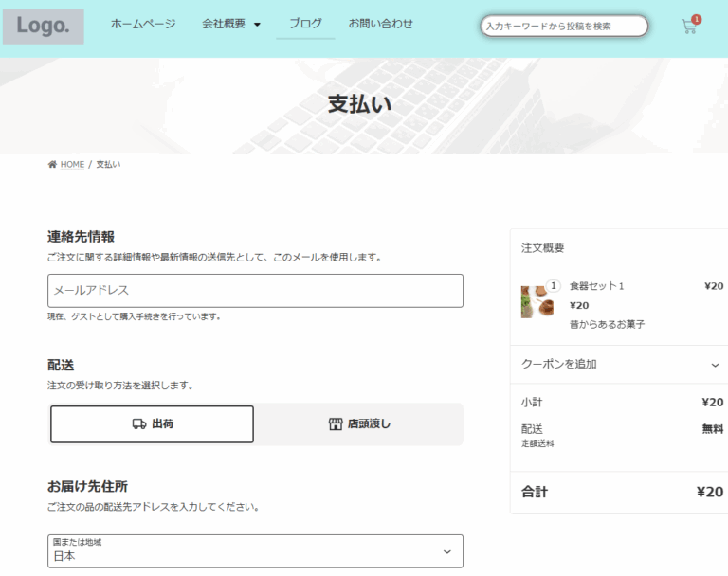This screenshot has height=576, width=728.
Task: Click the 会社概要 menu label
Action: coord(224,24)
